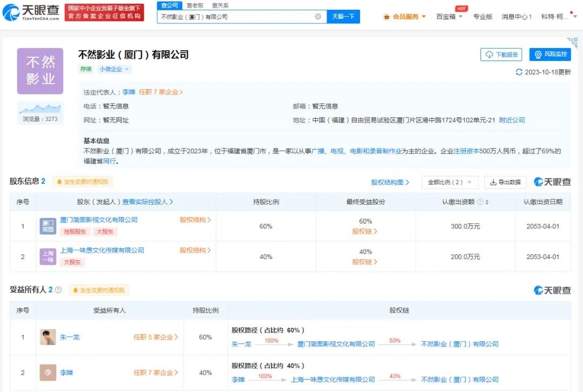Click the red 国家中小企业发展子基金旗下 banner

pos(104,12)
